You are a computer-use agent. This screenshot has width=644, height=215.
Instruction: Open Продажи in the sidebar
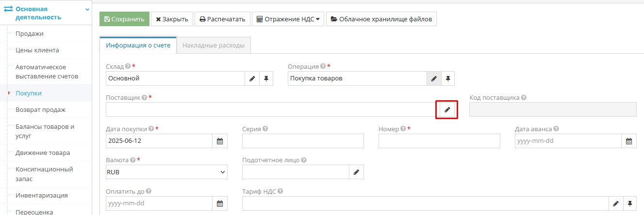[x=30, y=33]
